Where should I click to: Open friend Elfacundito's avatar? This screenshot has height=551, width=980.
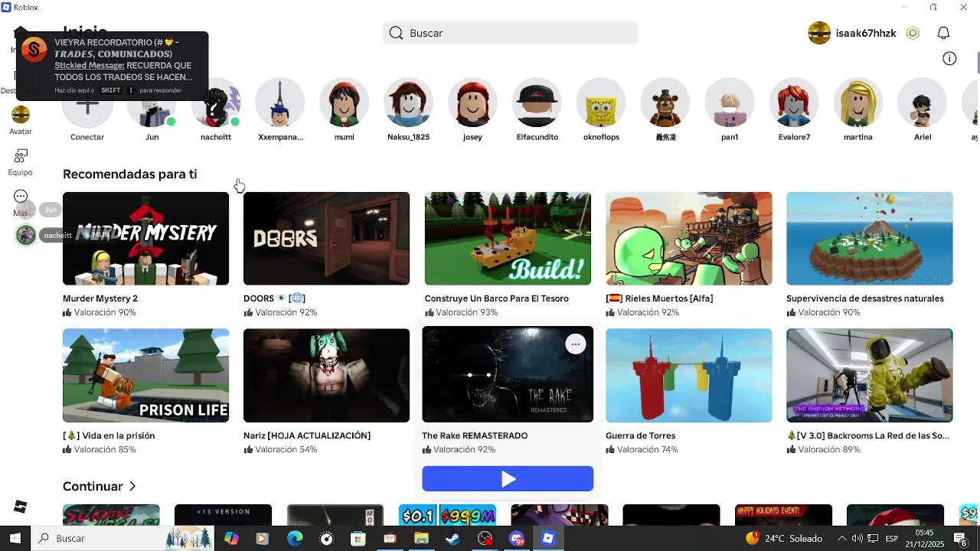click(x=537, y=103)
